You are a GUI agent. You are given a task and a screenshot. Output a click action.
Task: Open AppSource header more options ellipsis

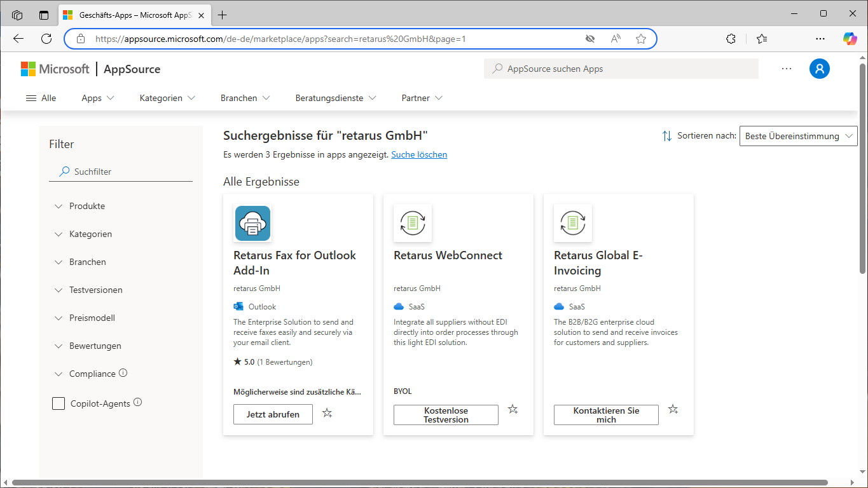pyautogui.click(x=787, y=69)
